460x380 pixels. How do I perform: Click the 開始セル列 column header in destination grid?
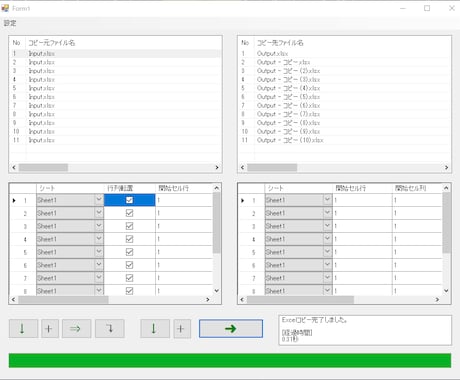click(417, 188)
